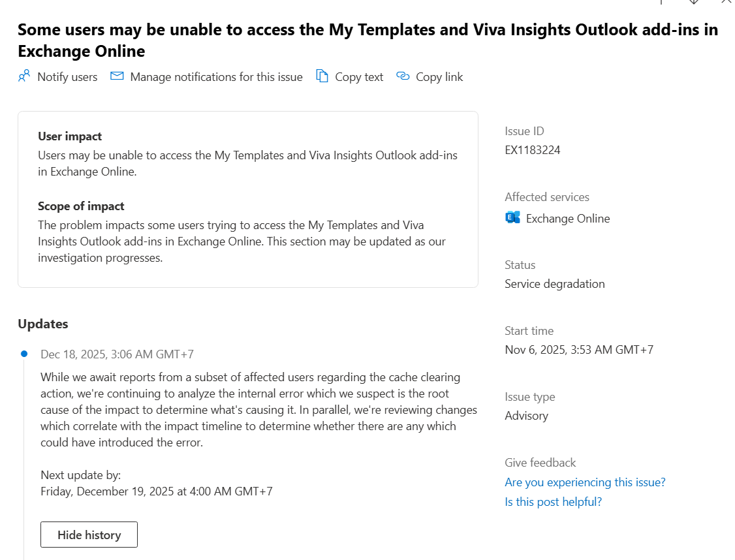
Task: Click the Dec 18, 2025 update timestamp
Action: 117,354
